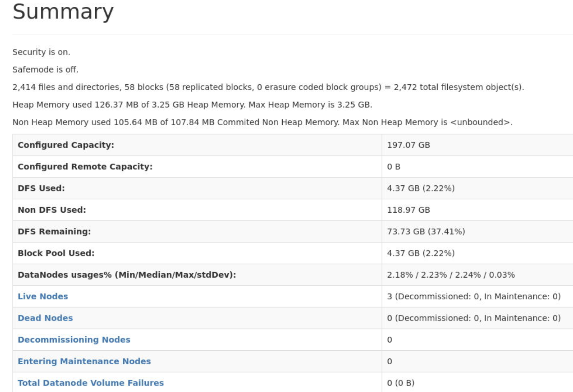Select the DFS Remaining value 73.73 GB
This screenshot has width=573, height=392.
coord(426,232)
